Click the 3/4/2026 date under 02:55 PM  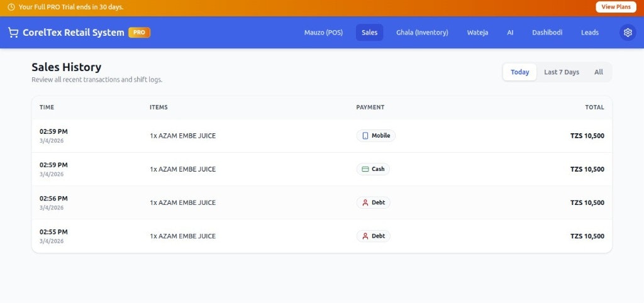click(52, 241)
